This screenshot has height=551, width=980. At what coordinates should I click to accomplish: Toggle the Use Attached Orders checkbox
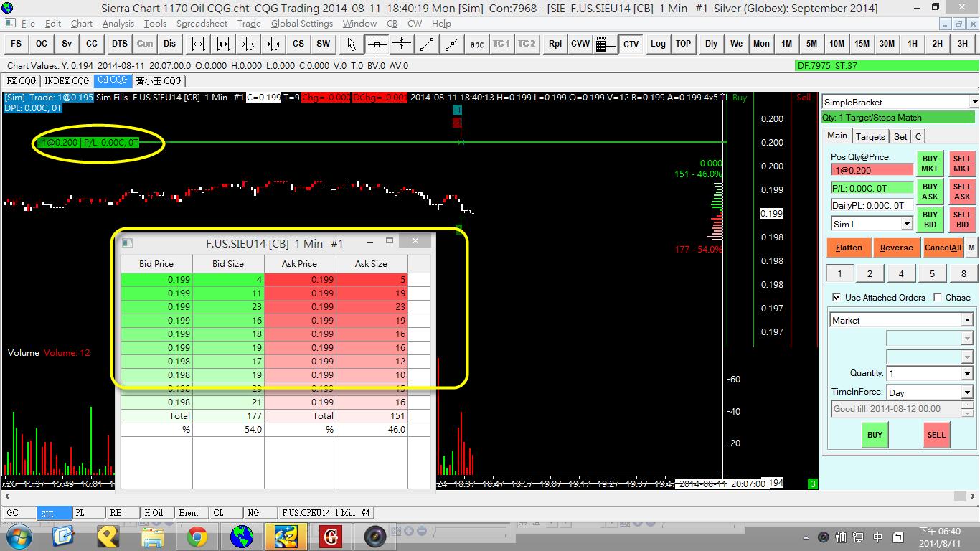(x=837, y=297)
